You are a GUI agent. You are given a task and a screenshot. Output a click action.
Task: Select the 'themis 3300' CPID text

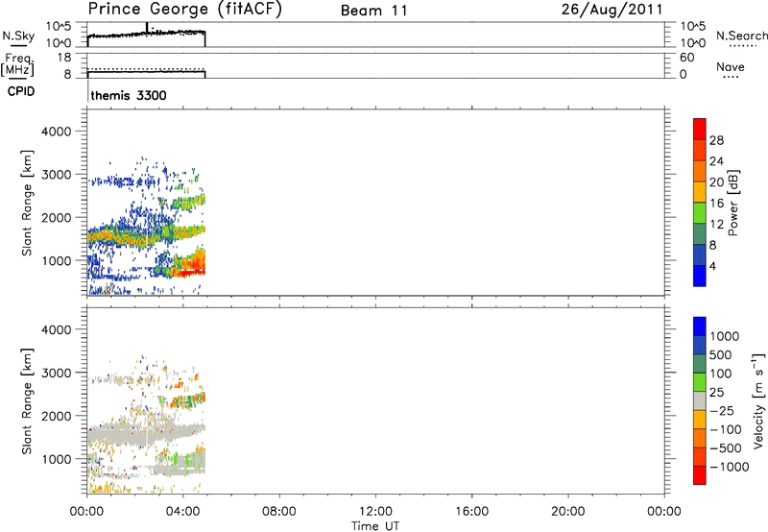click(129, 95)
